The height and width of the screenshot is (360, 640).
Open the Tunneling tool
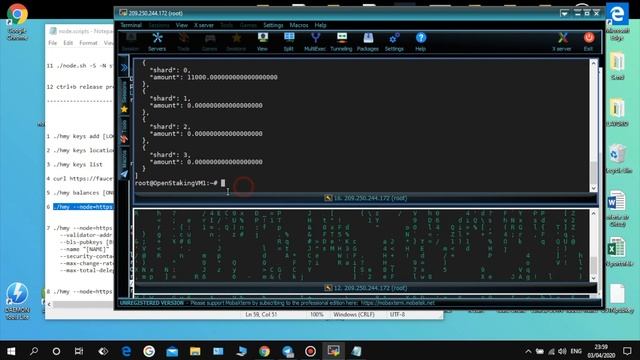pos(341,42)
